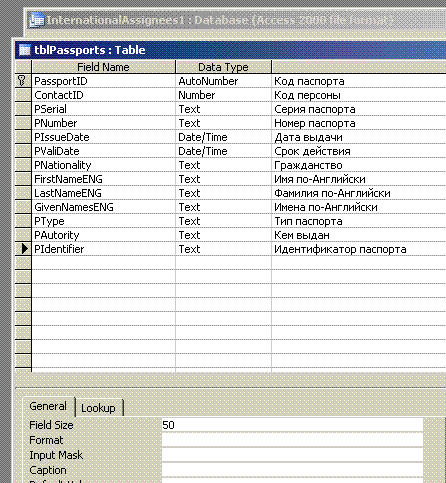This screenshot has width=446, height=483.
Task: Click the Field Size value box
Action: 292,425
